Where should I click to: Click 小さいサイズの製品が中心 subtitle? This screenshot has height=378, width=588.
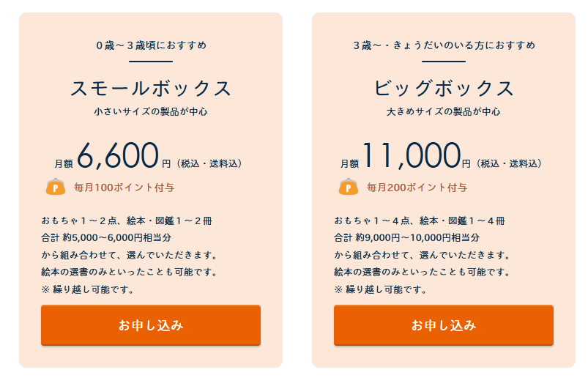(x=151, y=112)
